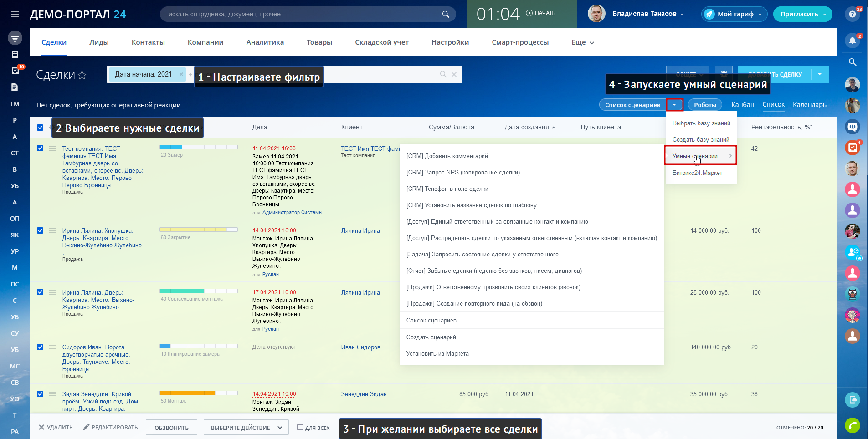Click the 'Роботы' button
The width and height of the screenshot is (868, 439).
(x=705, y=105)
